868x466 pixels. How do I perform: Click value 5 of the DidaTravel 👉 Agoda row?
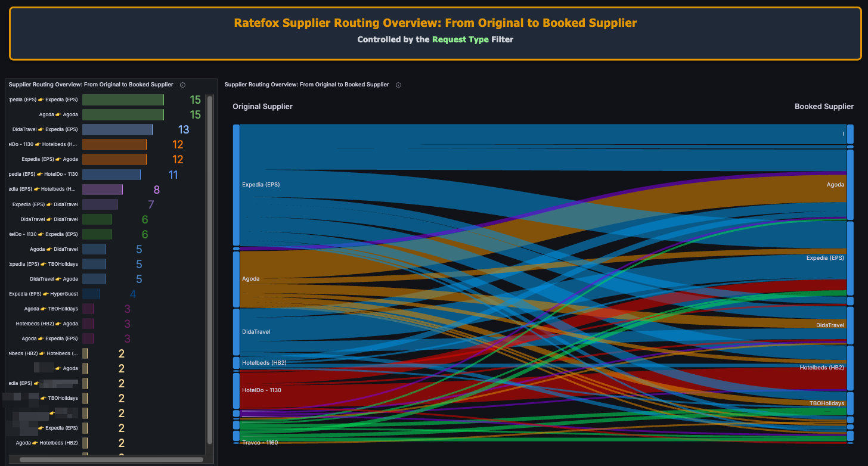tap(139, 279)
